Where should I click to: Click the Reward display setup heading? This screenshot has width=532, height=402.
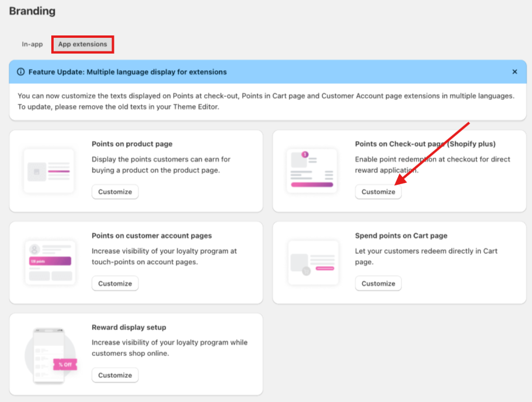pyautogui.click(x=129, y=328)
